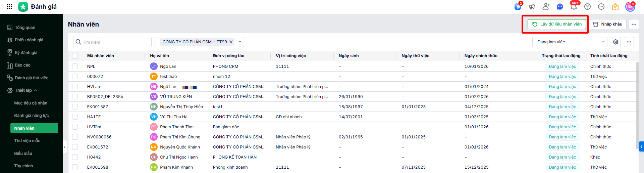Open the app launcher grid icon

9,6
